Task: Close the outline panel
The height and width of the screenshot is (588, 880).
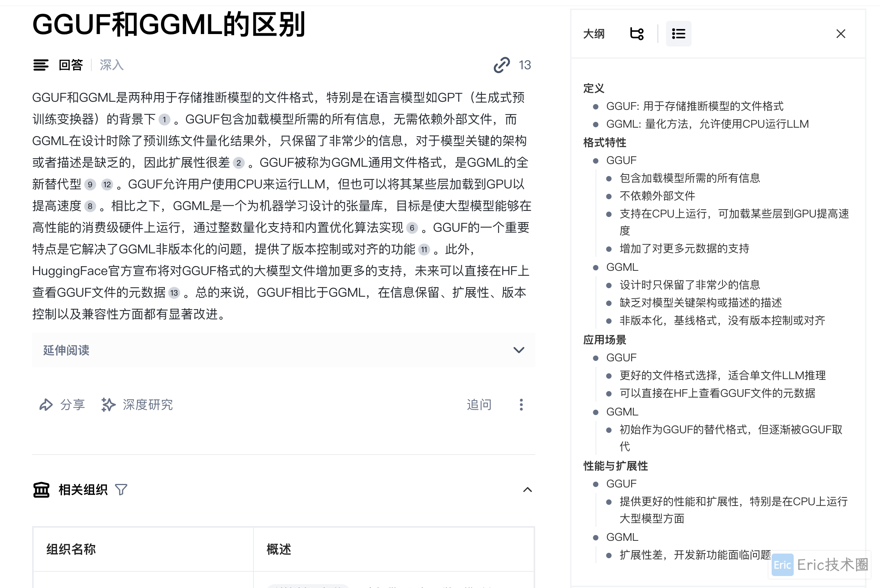Action: point(841,34)
